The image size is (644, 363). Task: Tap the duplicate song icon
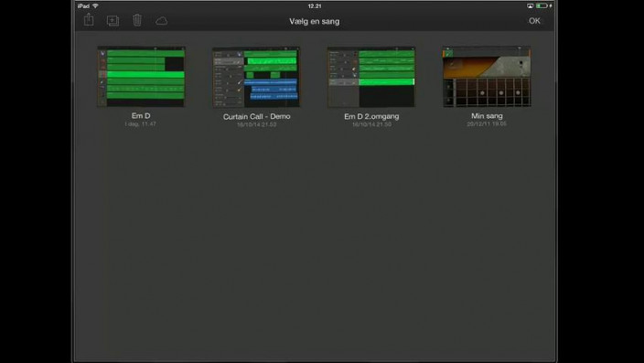click(113, 20)
